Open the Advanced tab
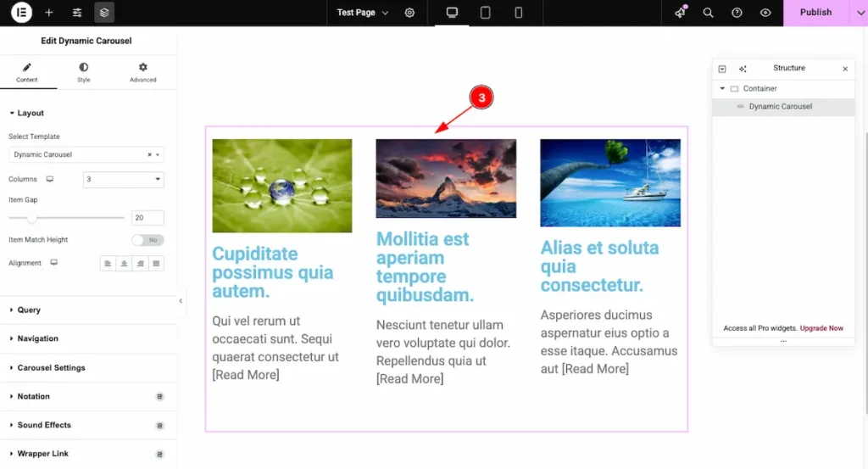The image size is (868, 469). click(142, 72)
